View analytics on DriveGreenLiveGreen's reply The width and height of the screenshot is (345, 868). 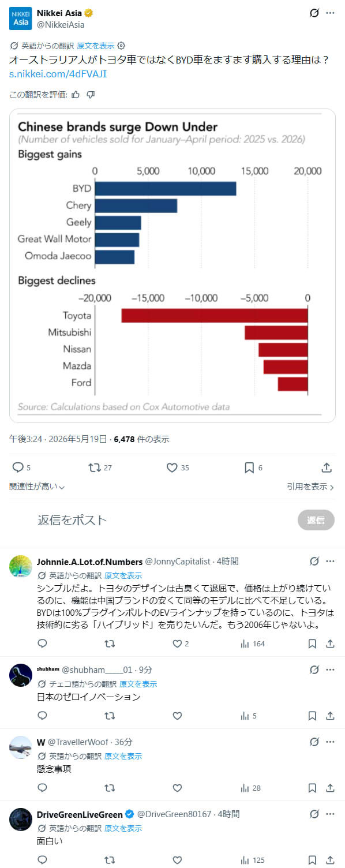[253, 860]
